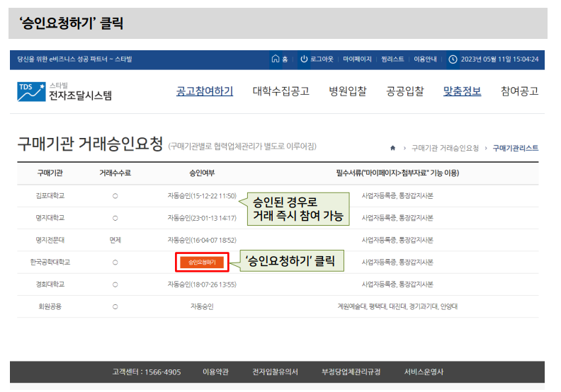Go to the 병원입찰 menu

tap(347, 91)
